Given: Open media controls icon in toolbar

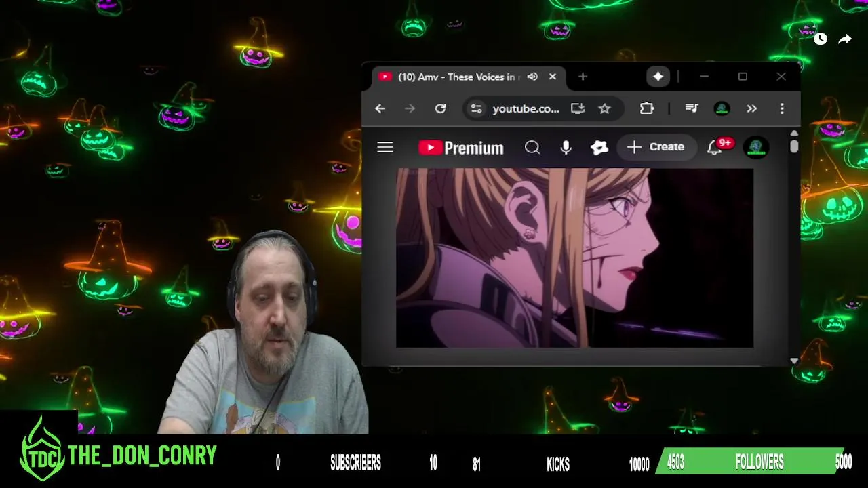Looking at the screenshot, I should click(692, 108).
